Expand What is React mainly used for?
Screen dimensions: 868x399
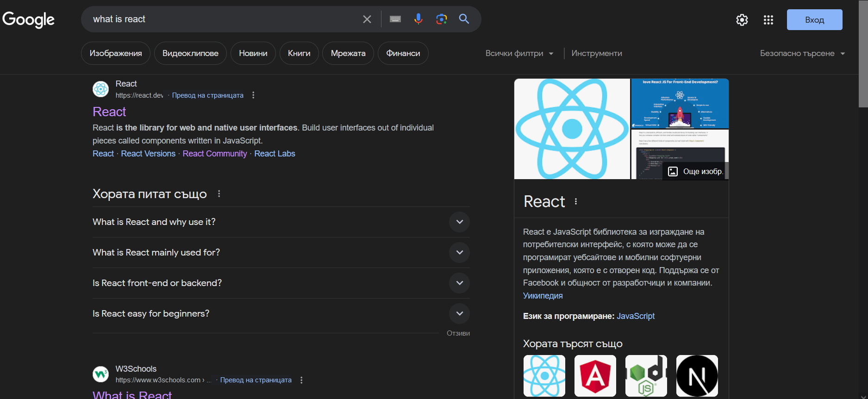point(281,252)
